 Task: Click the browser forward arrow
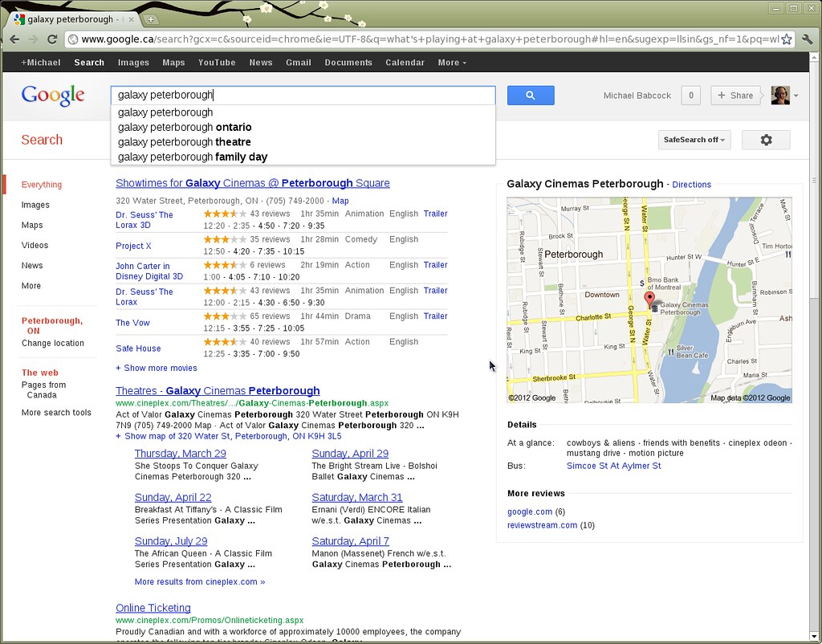33,39
